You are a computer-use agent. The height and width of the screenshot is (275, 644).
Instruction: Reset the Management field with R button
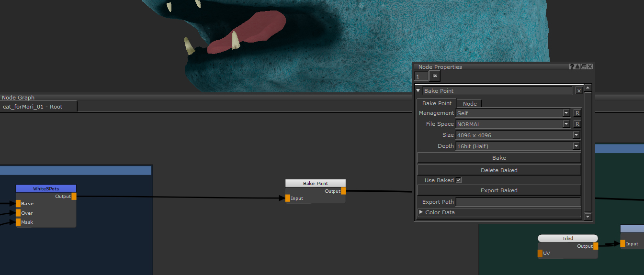pos(577,113)
